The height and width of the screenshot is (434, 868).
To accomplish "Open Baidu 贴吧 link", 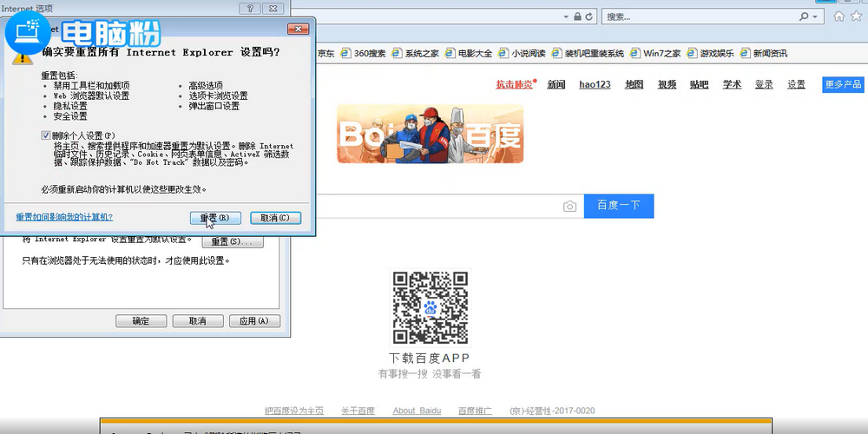I will (699, 85).
